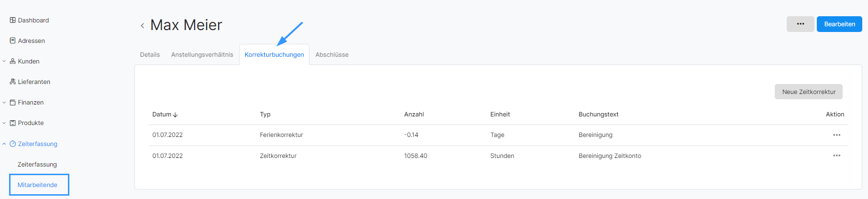Open action menu for Zeitkorrektur row
868x199 pixels.
(836, 156)
